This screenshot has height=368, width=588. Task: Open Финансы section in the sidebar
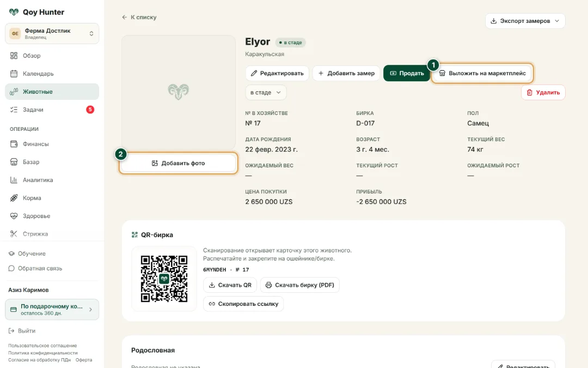[x=52, y=144]
